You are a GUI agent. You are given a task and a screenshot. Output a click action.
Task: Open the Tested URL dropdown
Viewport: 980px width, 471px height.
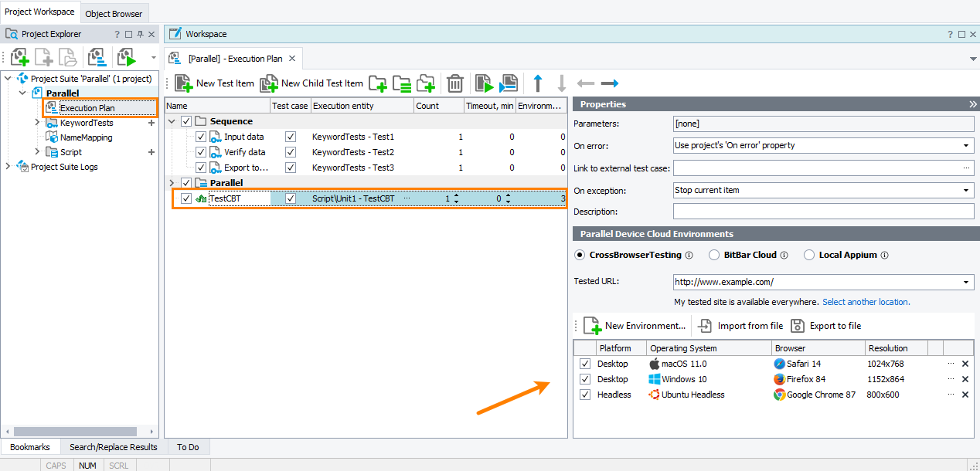pyautogui.click(x=967, y=283)
